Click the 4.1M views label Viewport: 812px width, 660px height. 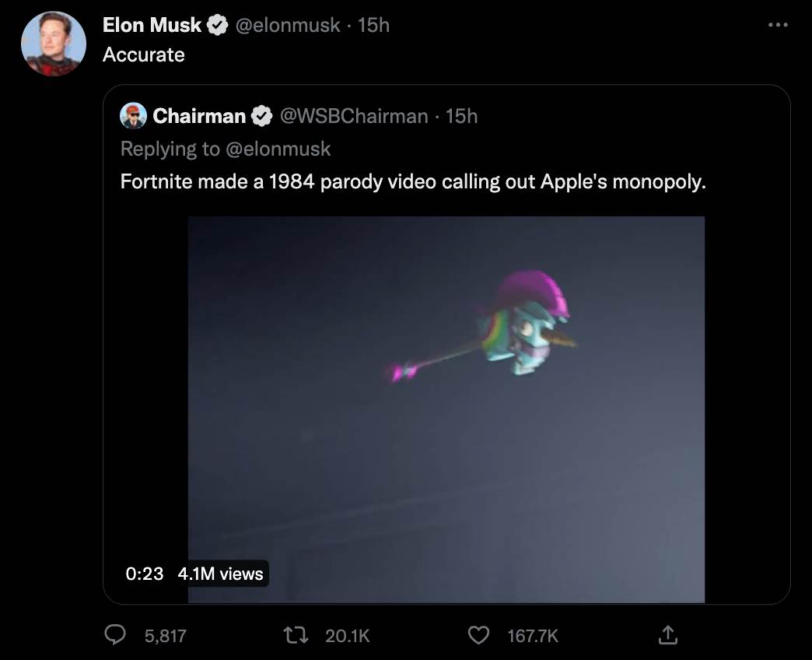coord(219,574)
